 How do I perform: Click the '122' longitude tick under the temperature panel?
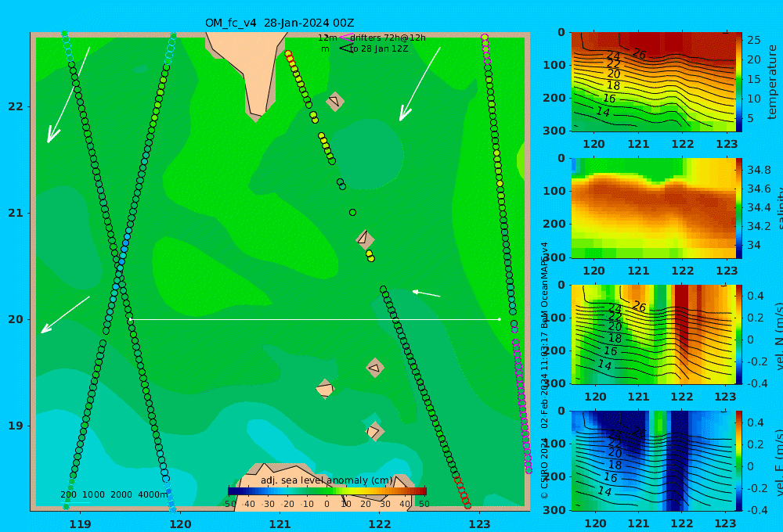pos(683,144)
